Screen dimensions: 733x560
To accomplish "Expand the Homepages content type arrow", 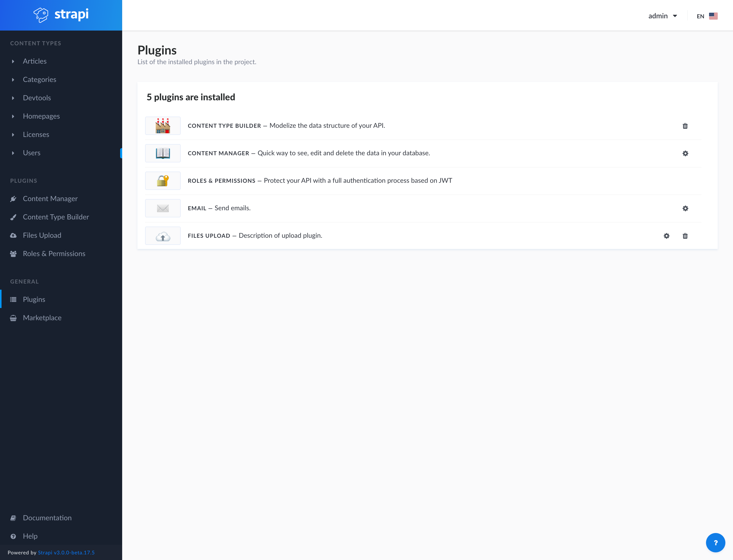I will coord(13,116).
